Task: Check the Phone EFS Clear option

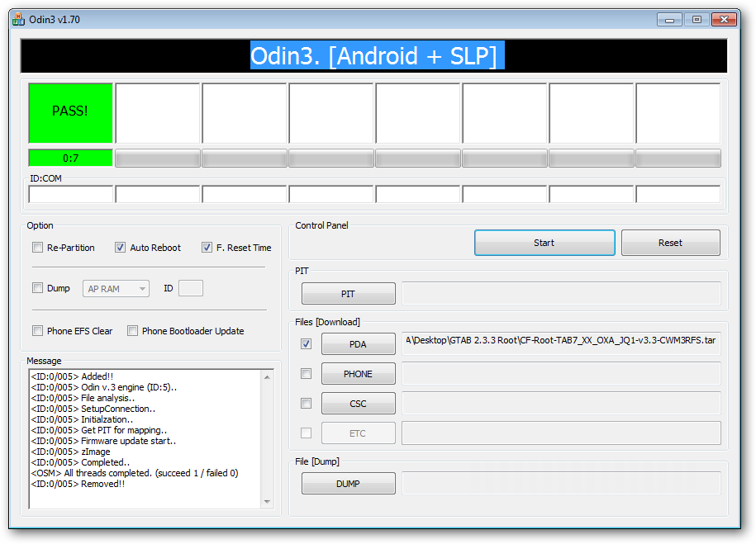Action: click(x=37, y=331)
